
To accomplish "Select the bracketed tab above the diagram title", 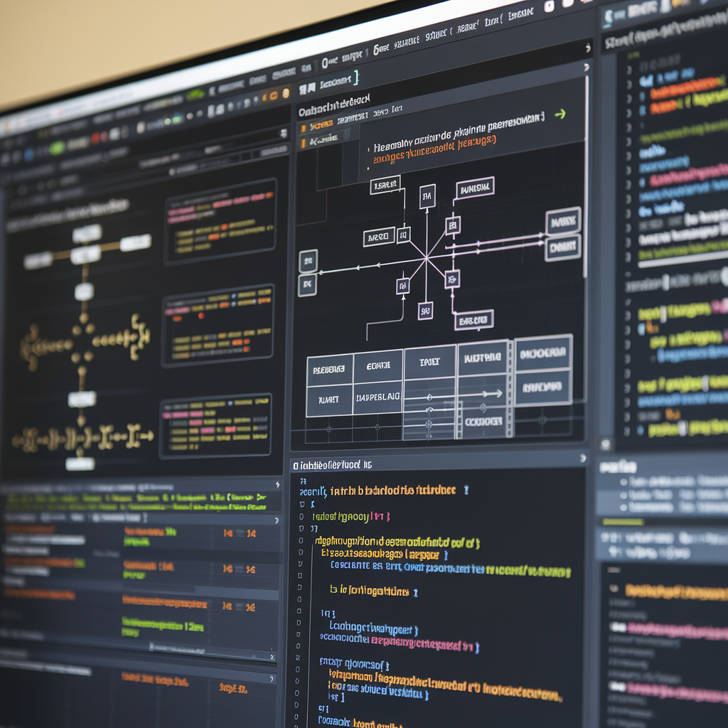I will click(x=339, y=81).
